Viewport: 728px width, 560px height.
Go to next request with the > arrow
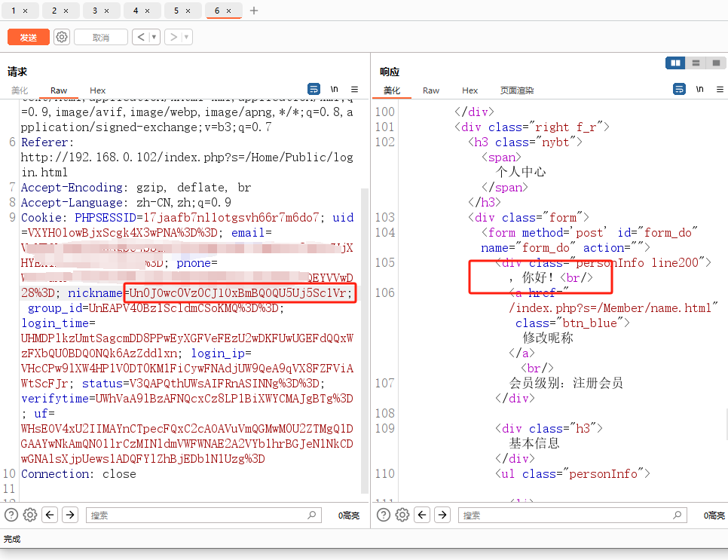click(x=173, y=37)
